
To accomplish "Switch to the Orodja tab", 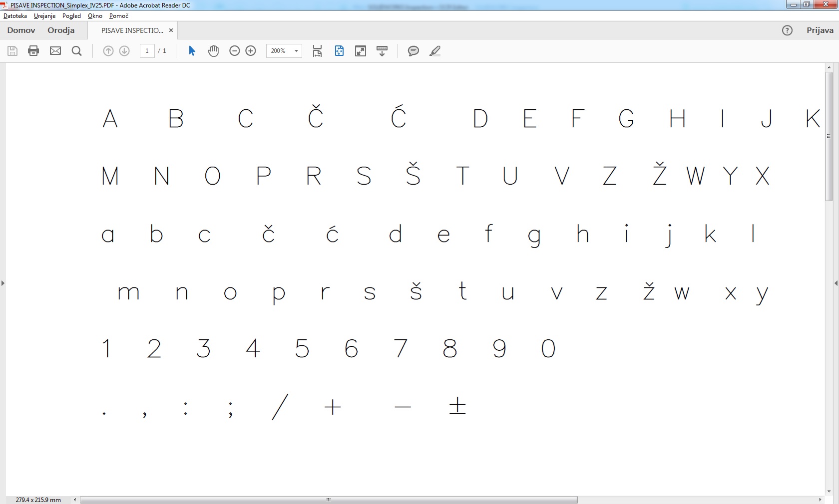I will point(61,30).
